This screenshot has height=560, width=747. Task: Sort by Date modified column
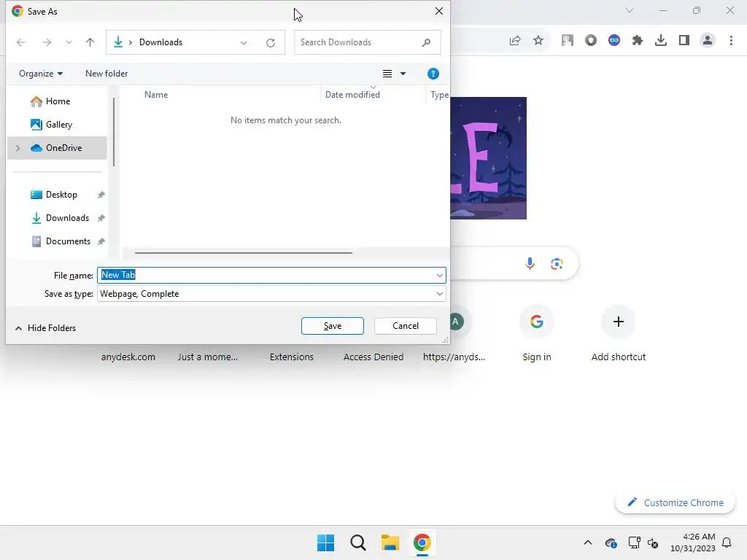point(352,94)
